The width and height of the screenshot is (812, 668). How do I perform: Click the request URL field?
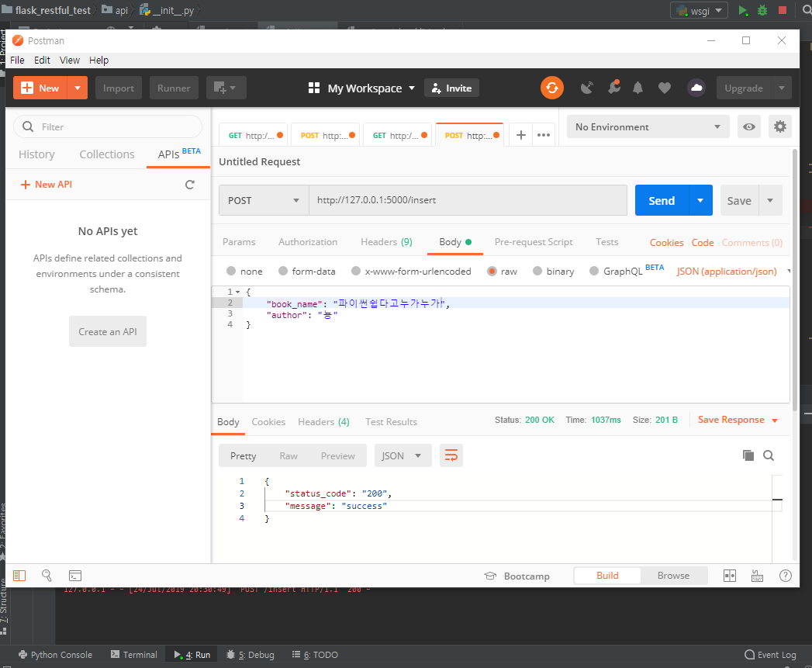click(468, 200)
